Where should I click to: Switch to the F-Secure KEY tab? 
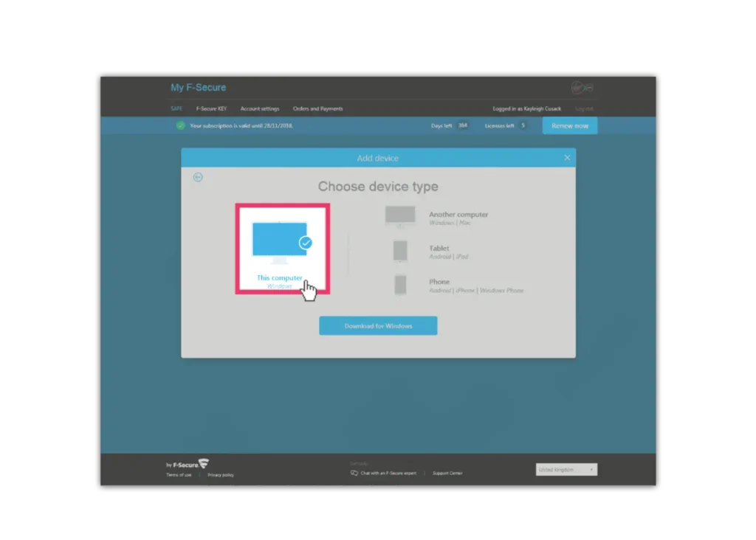[x=211, y=109]
